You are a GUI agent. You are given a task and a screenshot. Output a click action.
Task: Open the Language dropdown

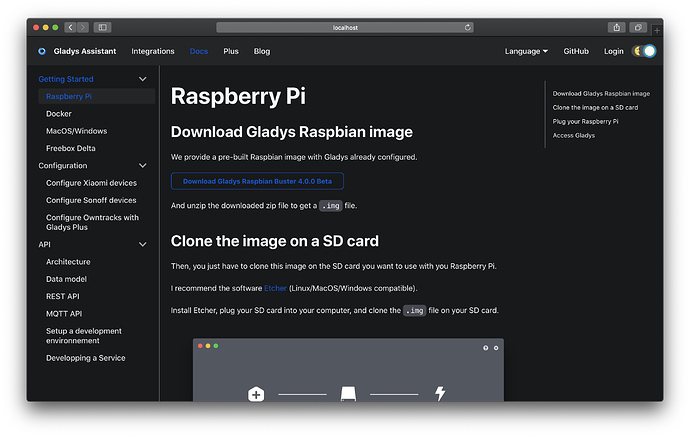click(526, 51)
